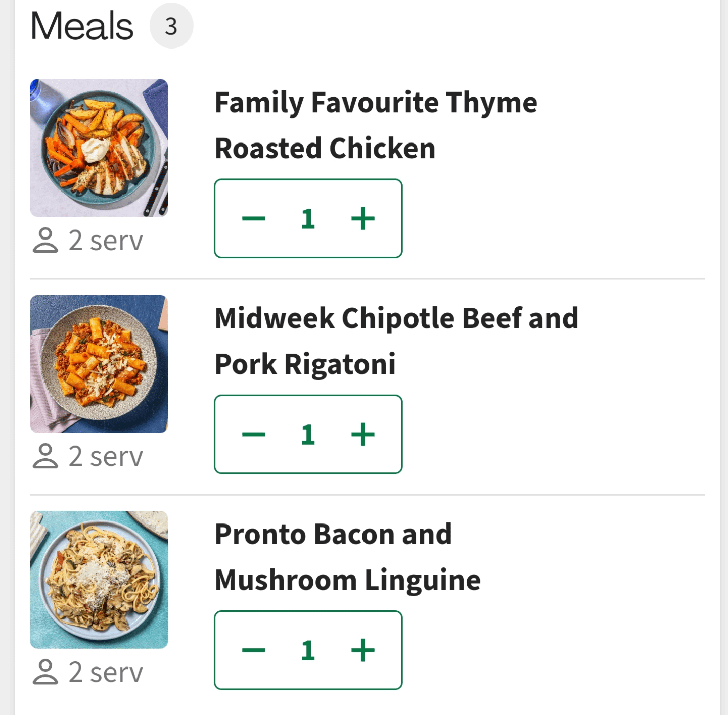Screen dimensions: 728x715
Task: Increase Thyme Roasted Chicken quantity with plus
Action: [x=363, y=219]
